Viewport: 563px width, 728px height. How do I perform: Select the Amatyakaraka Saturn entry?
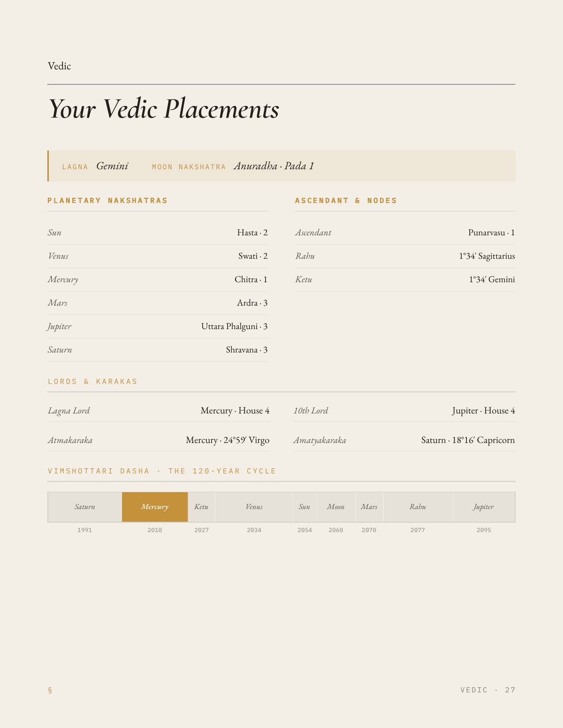[468, 440]
